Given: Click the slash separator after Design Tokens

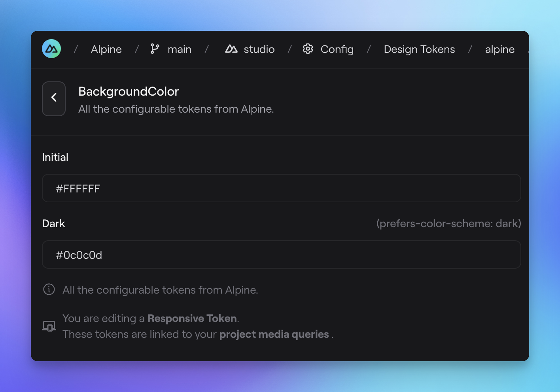Looking at the screenshot, I should point(470,49).
